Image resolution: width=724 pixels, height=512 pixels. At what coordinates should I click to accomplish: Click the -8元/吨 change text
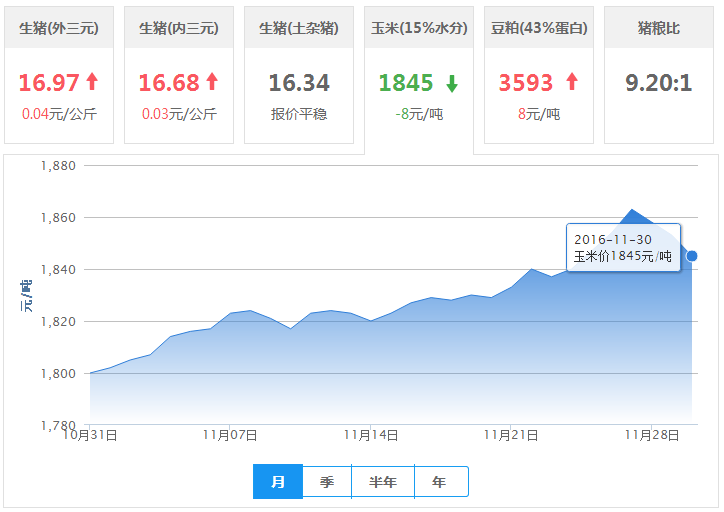coord(419,114)
